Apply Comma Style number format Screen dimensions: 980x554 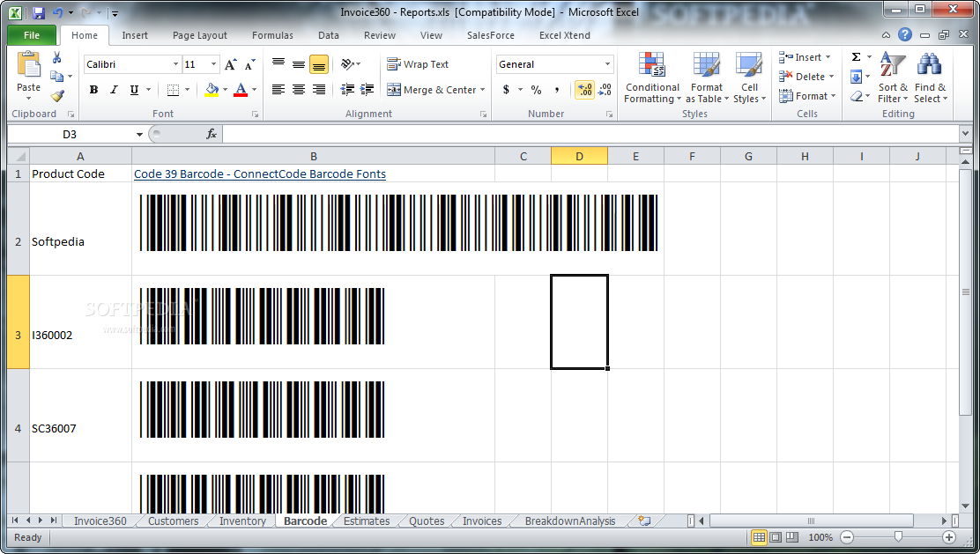click(556, 90)
